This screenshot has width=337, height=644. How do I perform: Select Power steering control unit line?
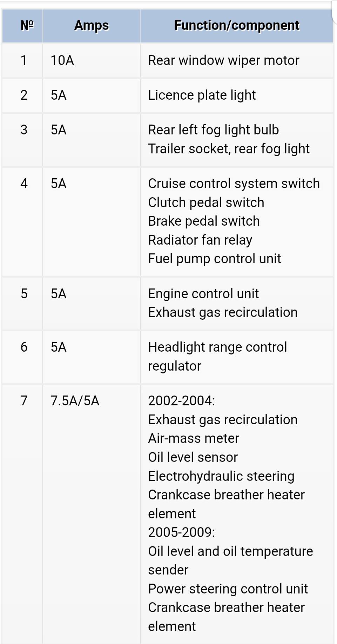pyautogui.click(x=228, y=589)
